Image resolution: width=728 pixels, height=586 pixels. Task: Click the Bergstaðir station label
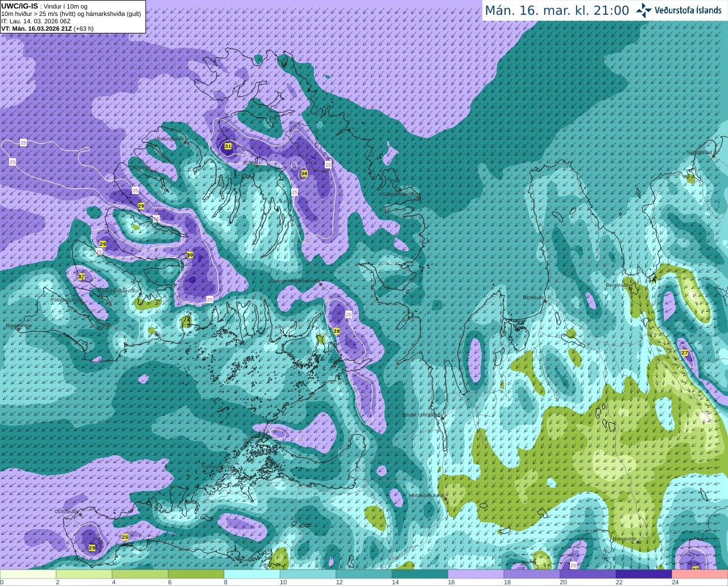pyautogui.click(x=618, y=285)
